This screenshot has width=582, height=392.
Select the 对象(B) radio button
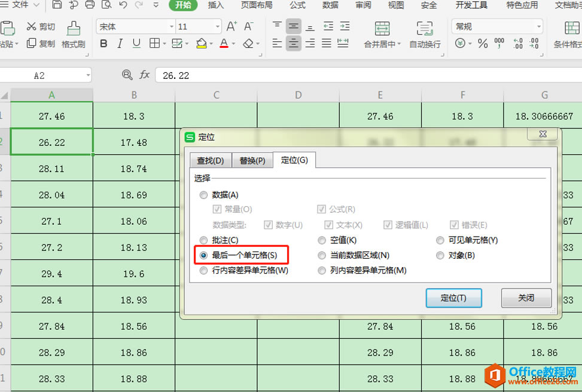coord(440,255)
